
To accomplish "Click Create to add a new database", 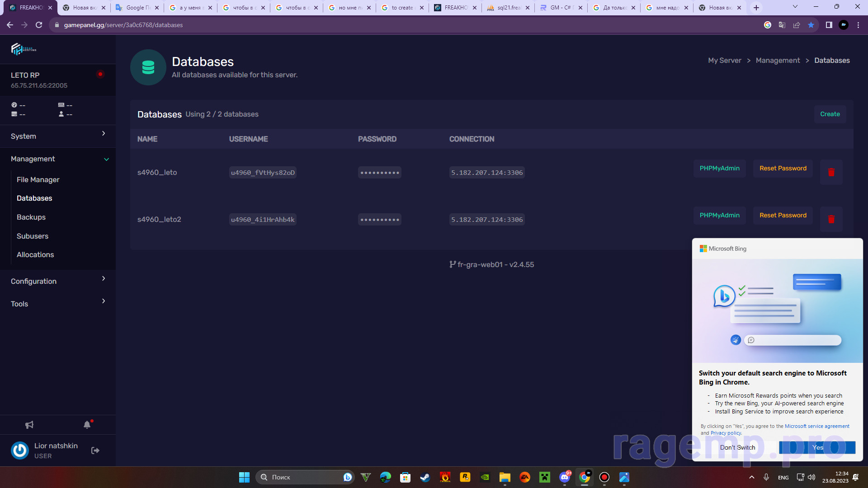I will [830, 114].
